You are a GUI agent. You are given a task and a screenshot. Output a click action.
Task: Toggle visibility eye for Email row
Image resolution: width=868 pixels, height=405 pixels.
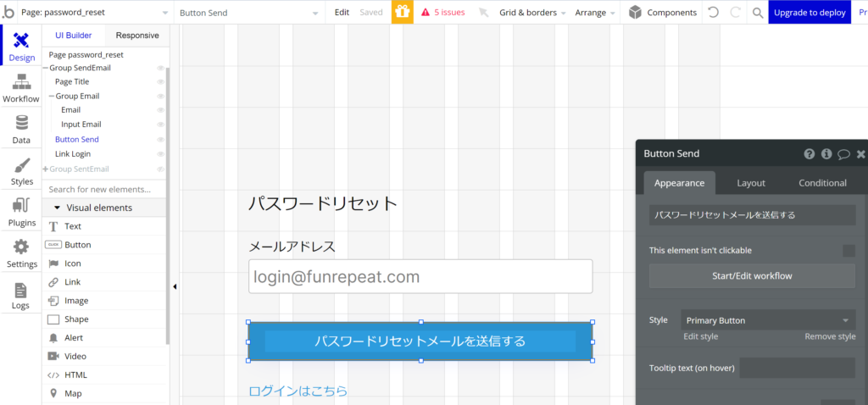[x=160, y=110]
